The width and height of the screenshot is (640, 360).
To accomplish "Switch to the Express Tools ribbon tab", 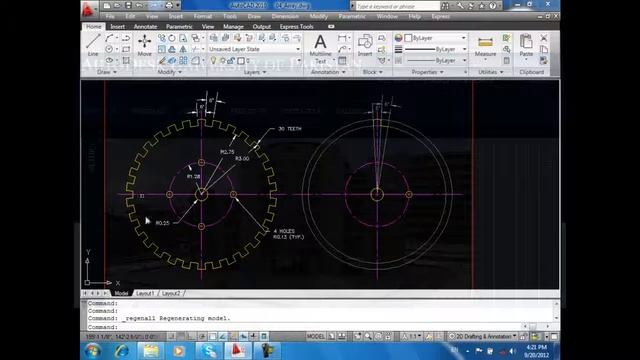I will pyautogui.click(x=296, y=27).
